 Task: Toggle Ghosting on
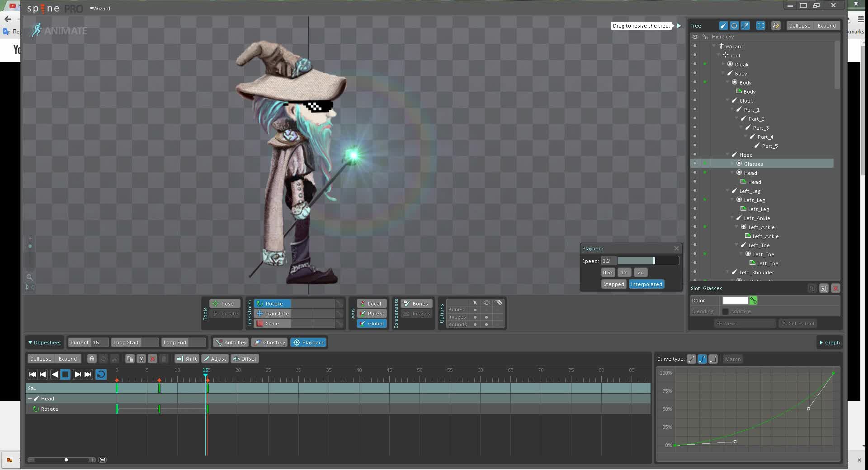click(269, 342)
